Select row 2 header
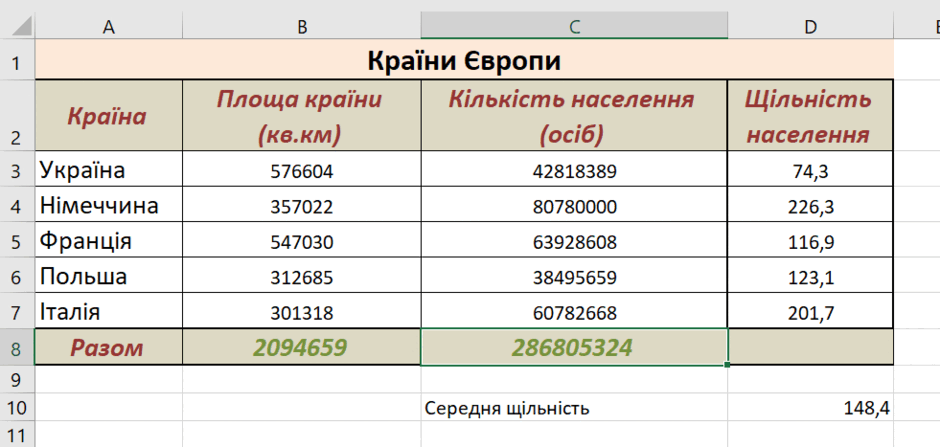940x447 pixels. [x=17, y=115]
